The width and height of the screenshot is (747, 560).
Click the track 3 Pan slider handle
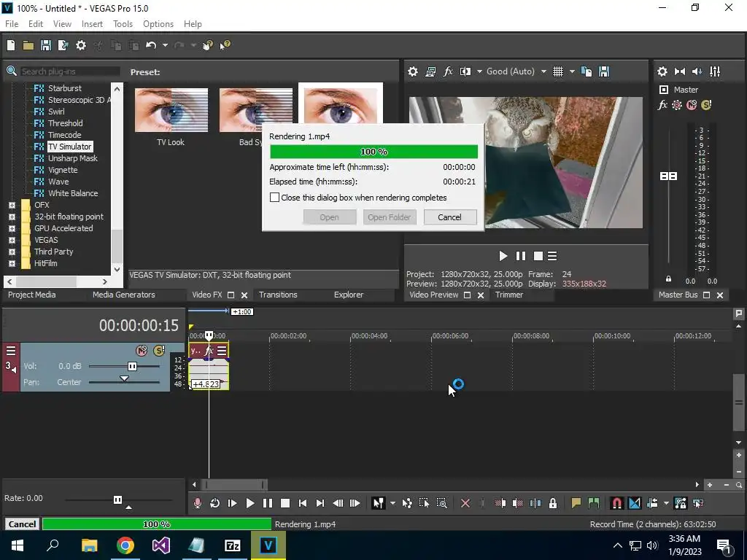click(x=124, y=379)
